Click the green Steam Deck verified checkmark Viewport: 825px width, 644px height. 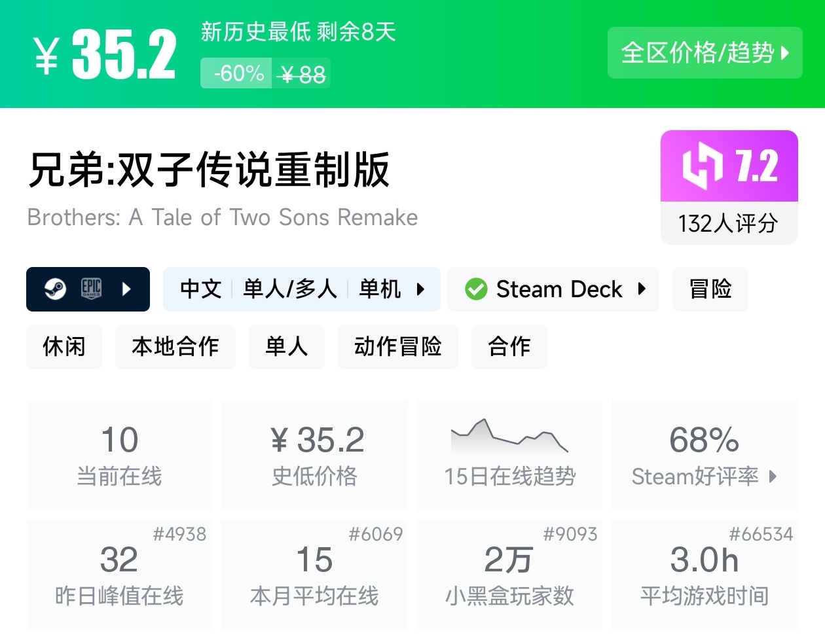[x=476, y=289]
